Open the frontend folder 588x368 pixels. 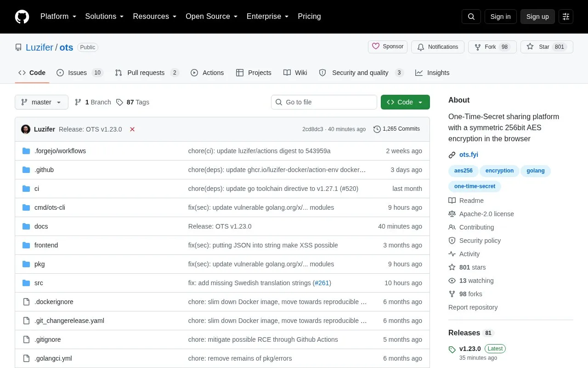click(x=46, y=245)
